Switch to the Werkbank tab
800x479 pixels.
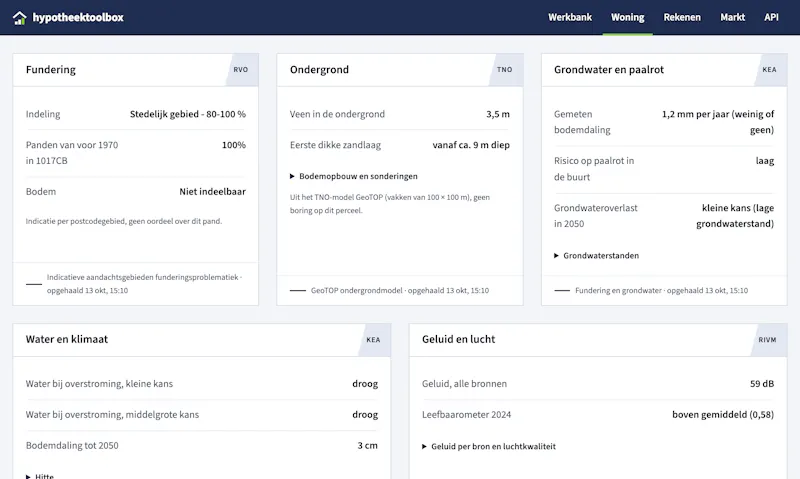(570, 17)
